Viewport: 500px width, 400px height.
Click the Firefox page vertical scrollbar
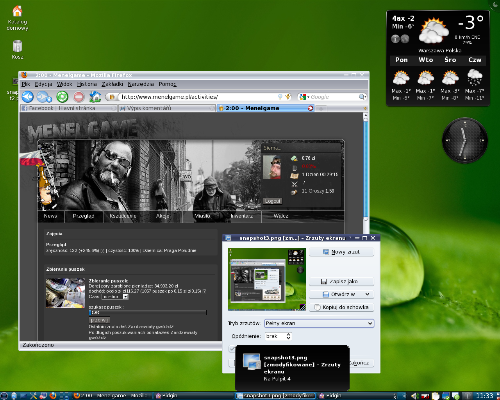pos(365,170)
